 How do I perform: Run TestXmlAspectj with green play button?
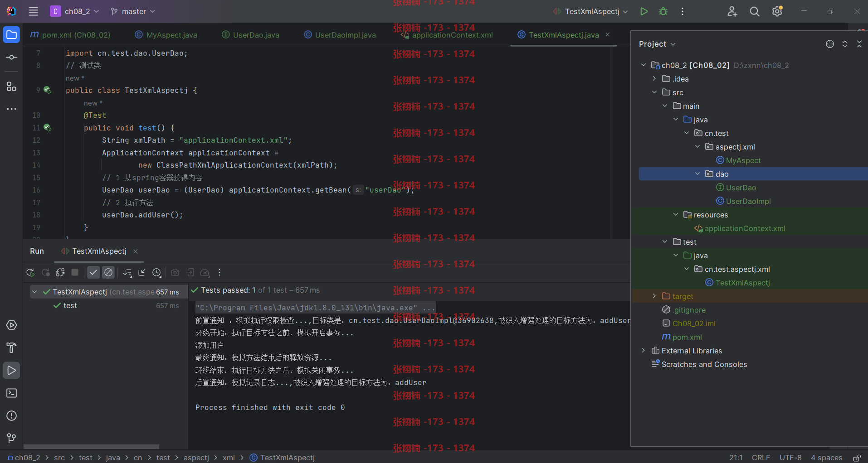(644, 11)
